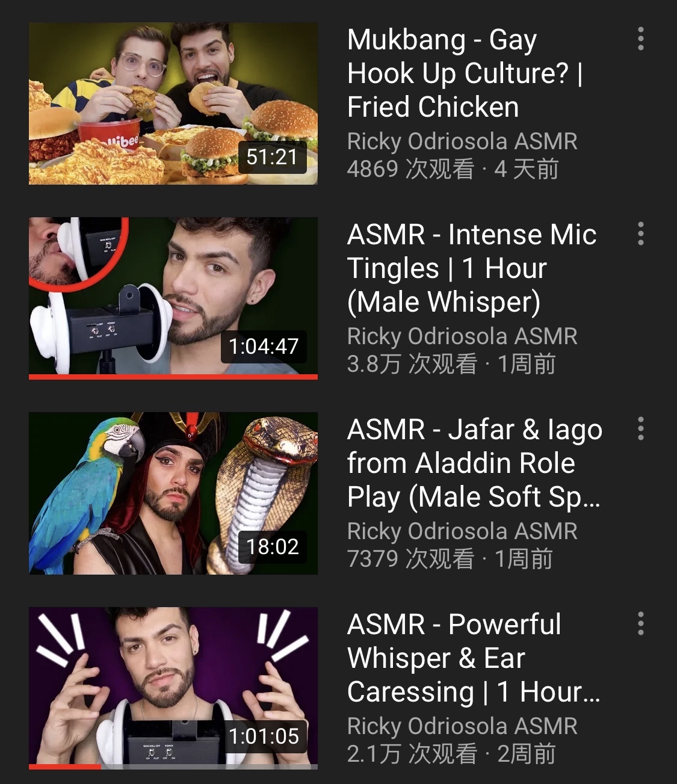Viewport: 677px width, 784px height.
Task: Tap the 1:04:47 duration badge
Action: coord(264,347)
